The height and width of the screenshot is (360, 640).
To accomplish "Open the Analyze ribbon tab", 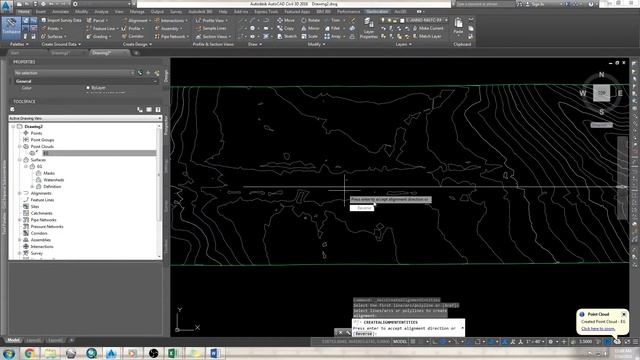I will point(101,12).
